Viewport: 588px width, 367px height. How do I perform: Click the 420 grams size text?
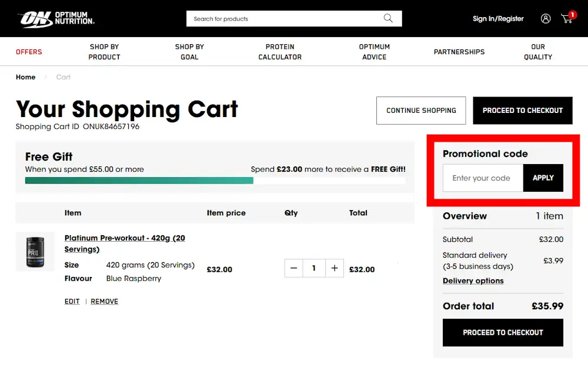(x=151, y=265)
